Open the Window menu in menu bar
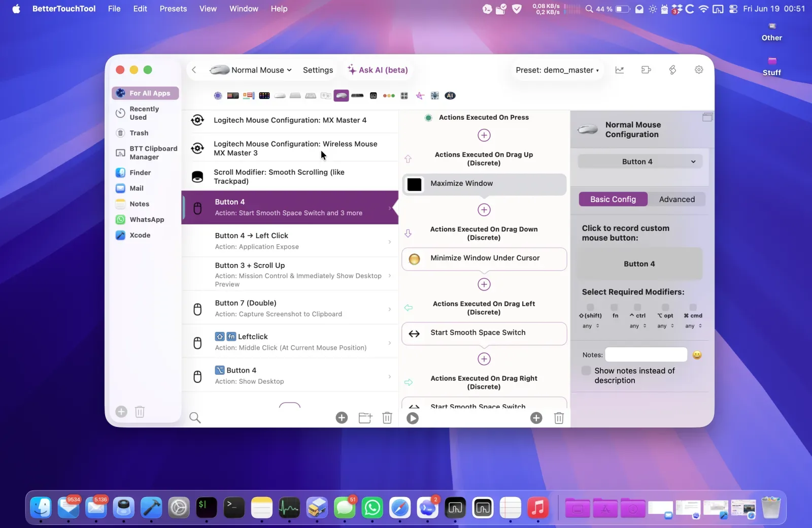Screen dimensions: 812x528 tap(244, 9)
